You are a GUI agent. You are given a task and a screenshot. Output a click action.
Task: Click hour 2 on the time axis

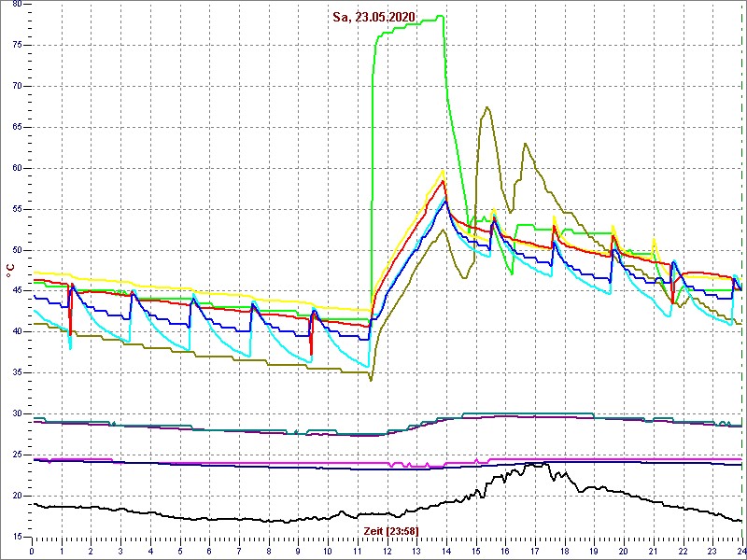[91, 551]
